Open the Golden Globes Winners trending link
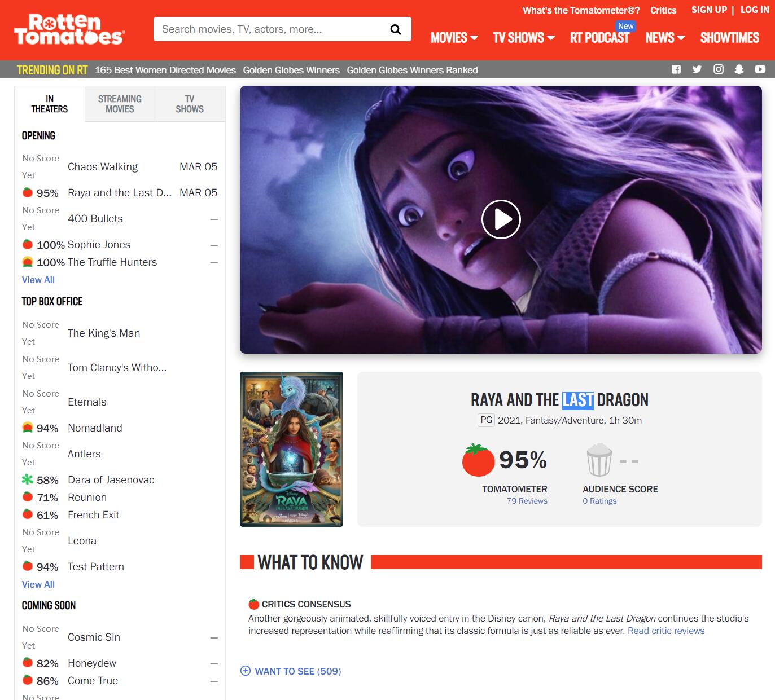The height and width of the screenshot is (700, 775). [x=291, y=70]
